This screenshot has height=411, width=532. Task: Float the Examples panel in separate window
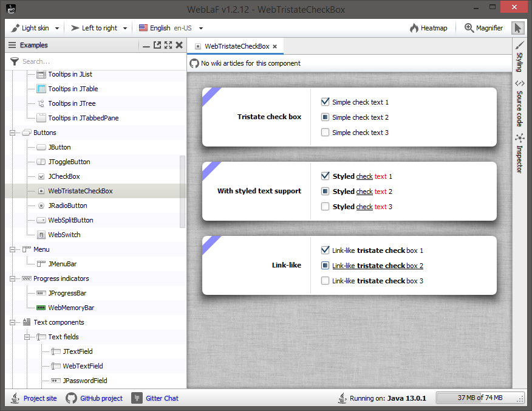click(157, 45)
